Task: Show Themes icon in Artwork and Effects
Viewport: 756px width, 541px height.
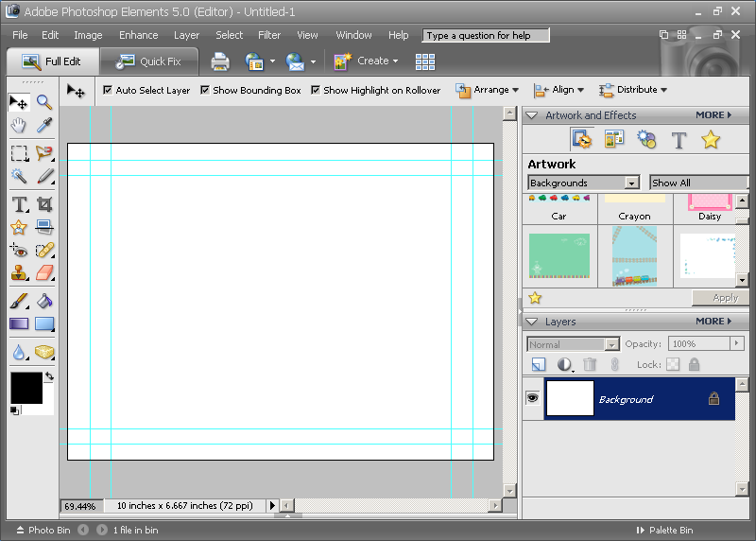Action: coord(613,140)
